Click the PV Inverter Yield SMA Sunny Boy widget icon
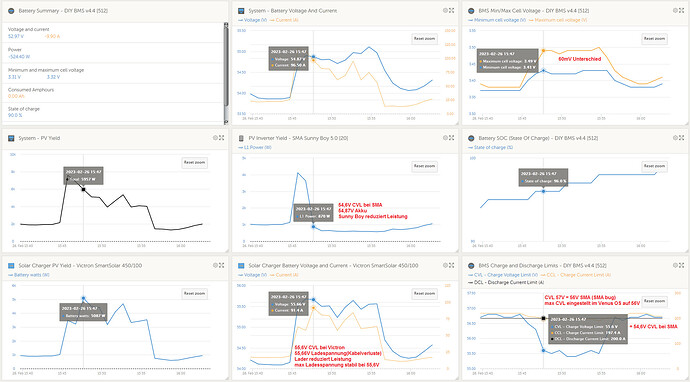Screen dimensions: 690x382 [241, 138]
